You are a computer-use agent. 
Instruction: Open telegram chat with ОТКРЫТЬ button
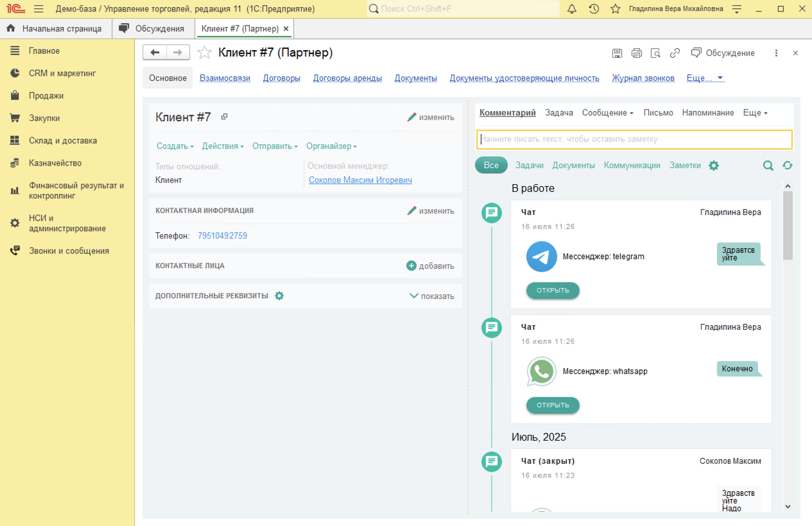tap(553, 291)
